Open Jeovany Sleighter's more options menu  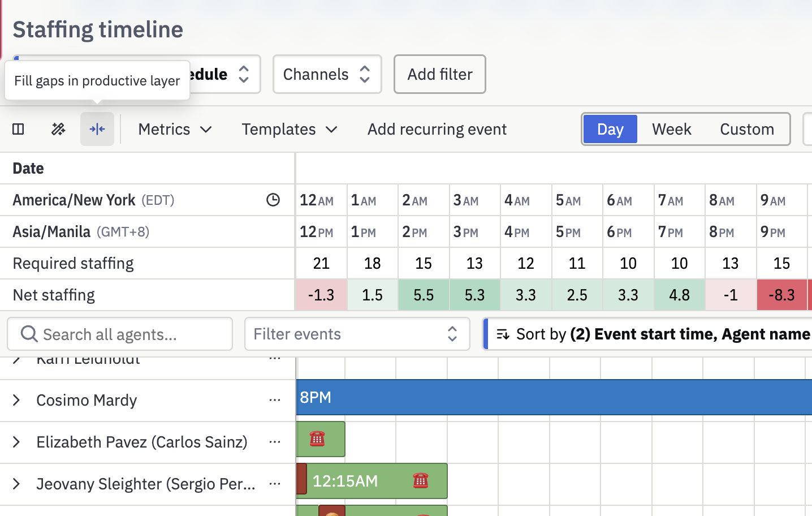pyautogui.click(x=275, y=484)
